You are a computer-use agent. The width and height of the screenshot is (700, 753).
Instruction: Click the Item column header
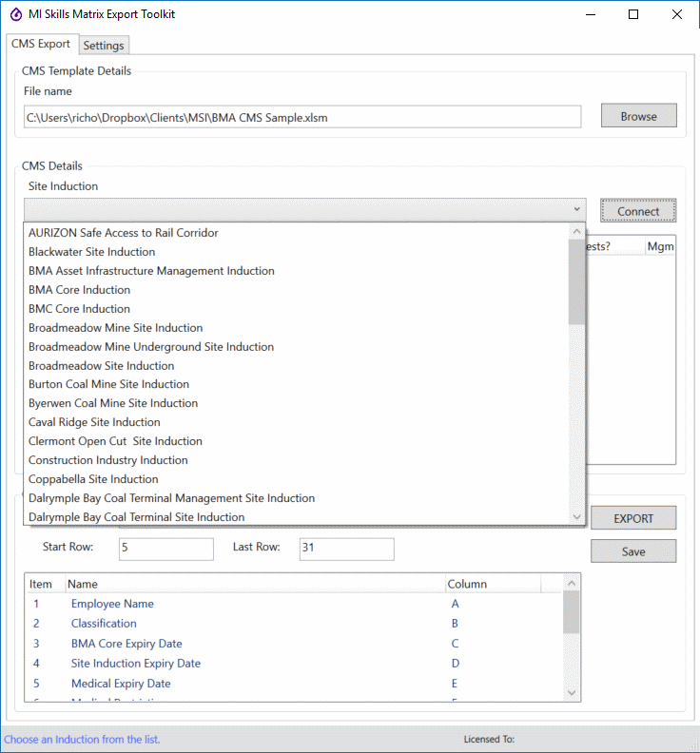point(45,584)
